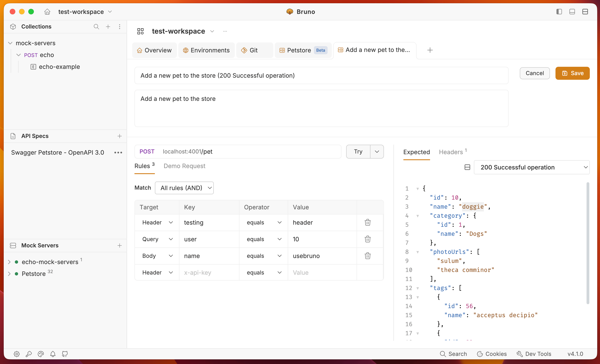Open Match All rules (AND) dropdown
600x364 pixels.
(184, 188)
